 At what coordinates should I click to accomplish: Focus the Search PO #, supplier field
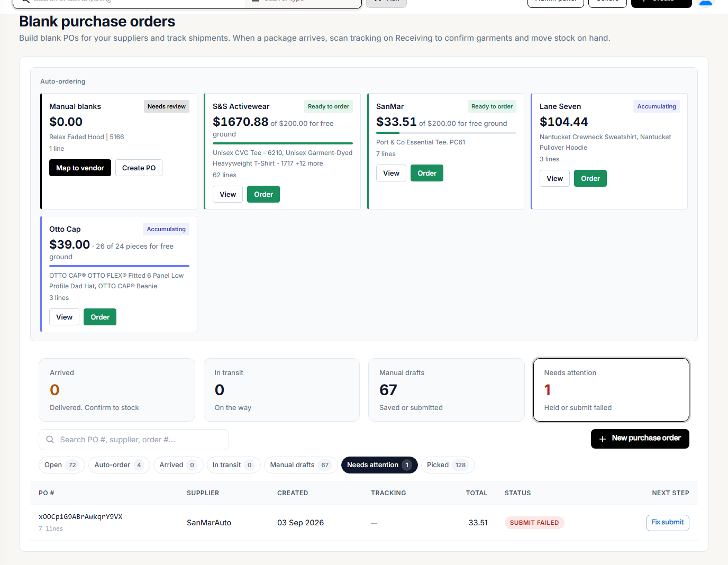(134, 440)
